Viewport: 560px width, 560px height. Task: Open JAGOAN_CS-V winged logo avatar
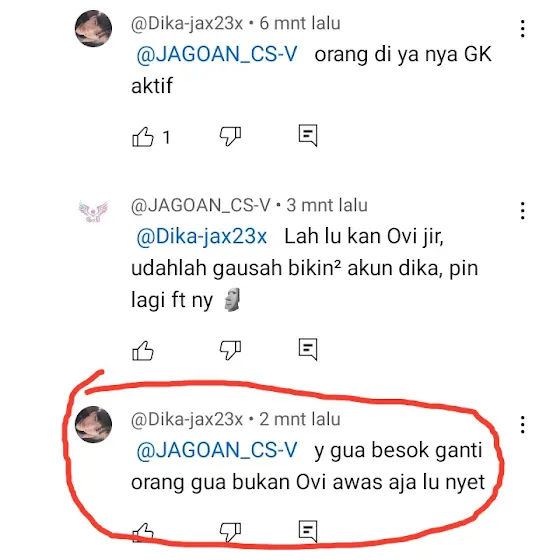pos(93,211)
